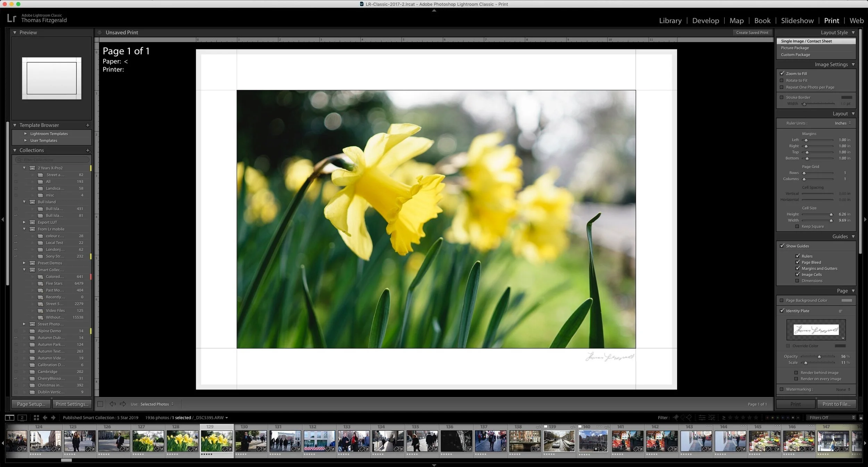
Task: Expand the Lightroom Templates folder
Action: click(25, 134)
